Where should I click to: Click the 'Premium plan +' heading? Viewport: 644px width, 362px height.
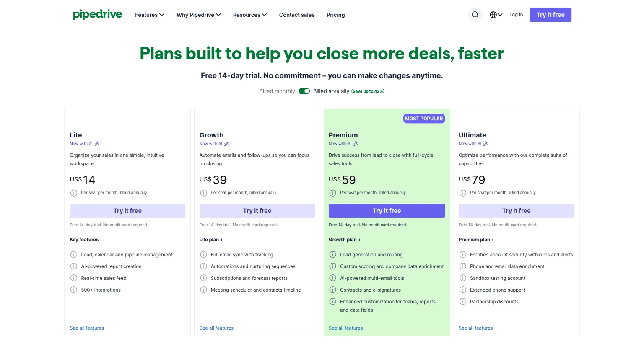(476, 240)
